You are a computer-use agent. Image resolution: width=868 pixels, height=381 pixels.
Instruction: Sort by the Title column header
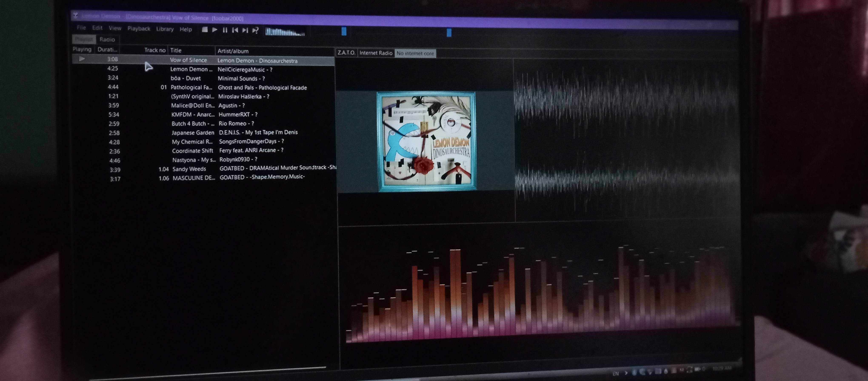tap(176, 50)
